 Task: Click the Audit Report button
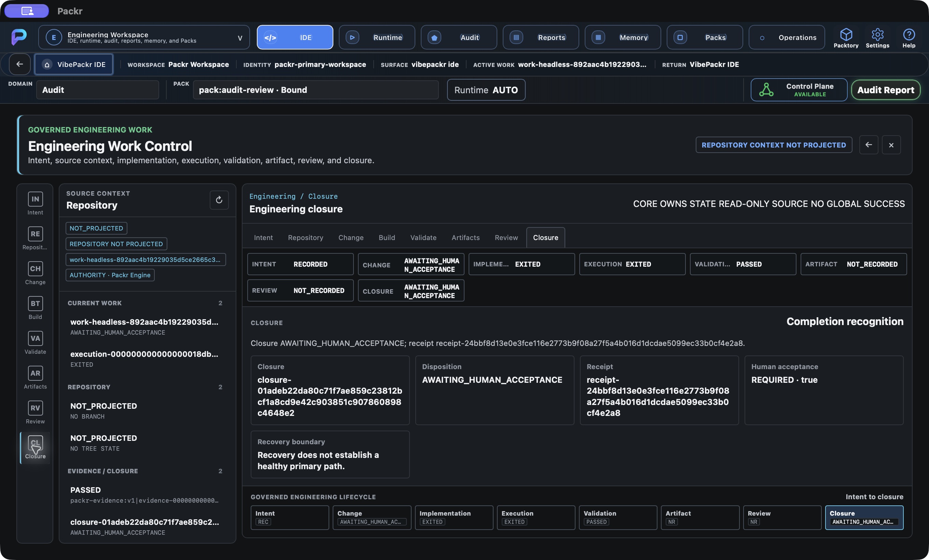(886, 90)
